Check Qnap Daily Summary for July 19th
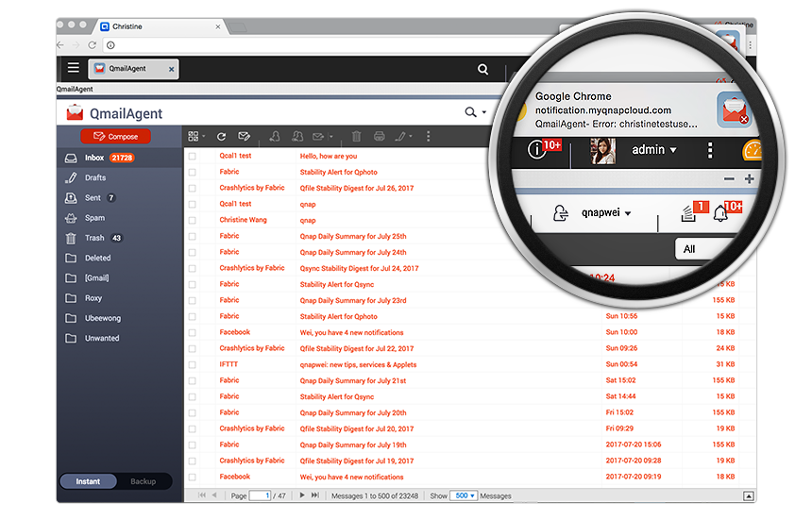Screen dimensions: 812x520 [x=192, y=445]
